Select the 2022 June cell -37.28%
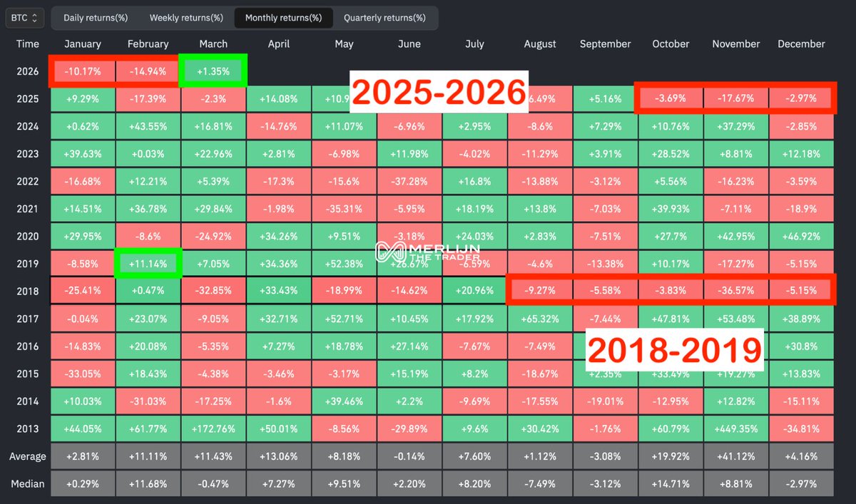 [409, 182]
